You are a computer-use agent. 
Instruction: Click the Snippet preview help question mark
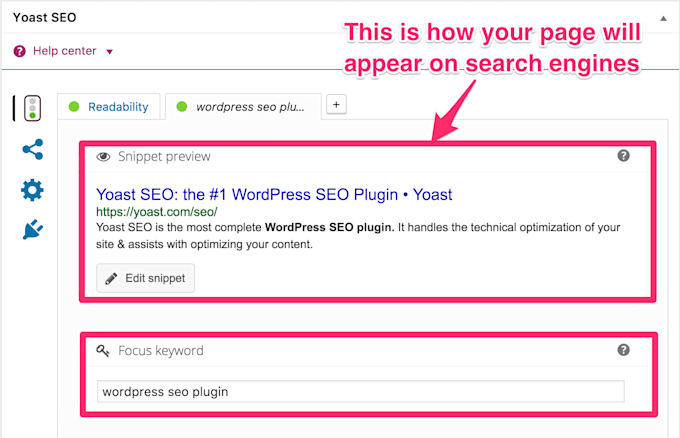coord(624,156)
